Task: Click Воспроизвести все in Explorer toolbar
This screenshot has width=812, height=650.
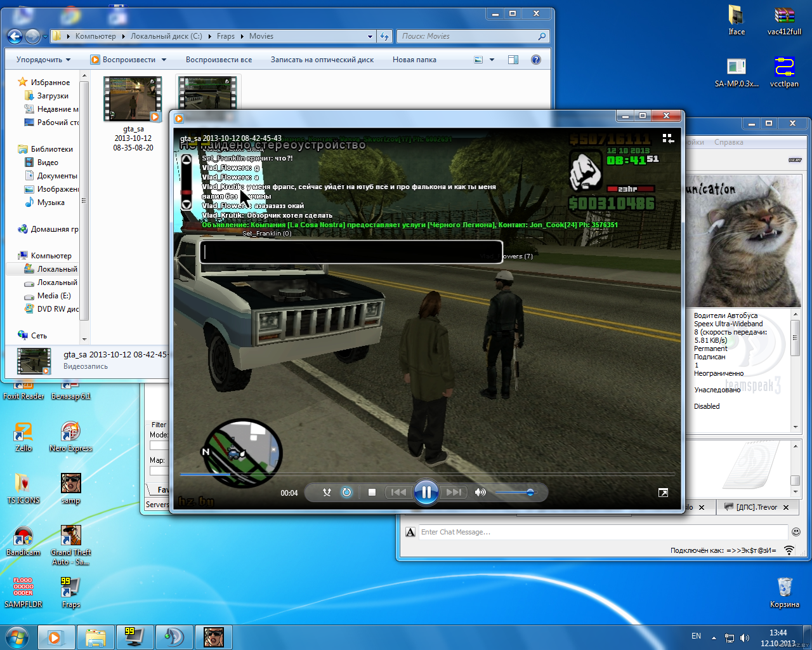Action: click(219, 60)
